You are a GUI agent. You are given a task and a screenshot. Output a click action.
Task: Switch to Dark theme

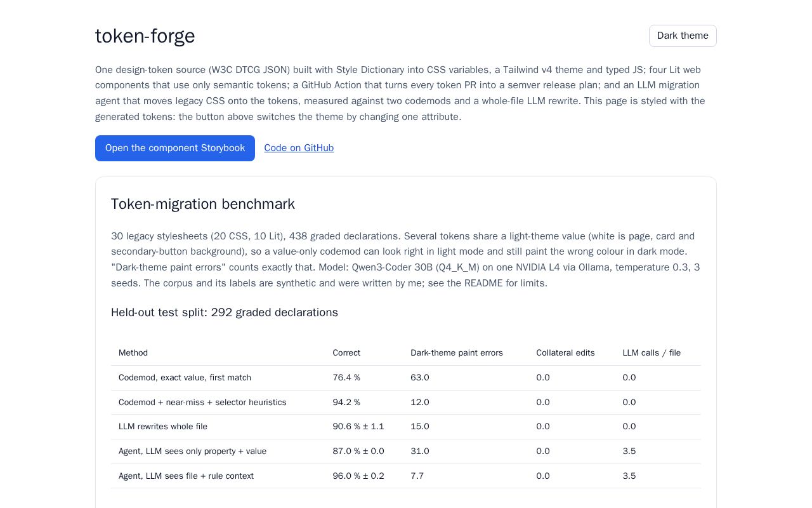coord(683,36)
